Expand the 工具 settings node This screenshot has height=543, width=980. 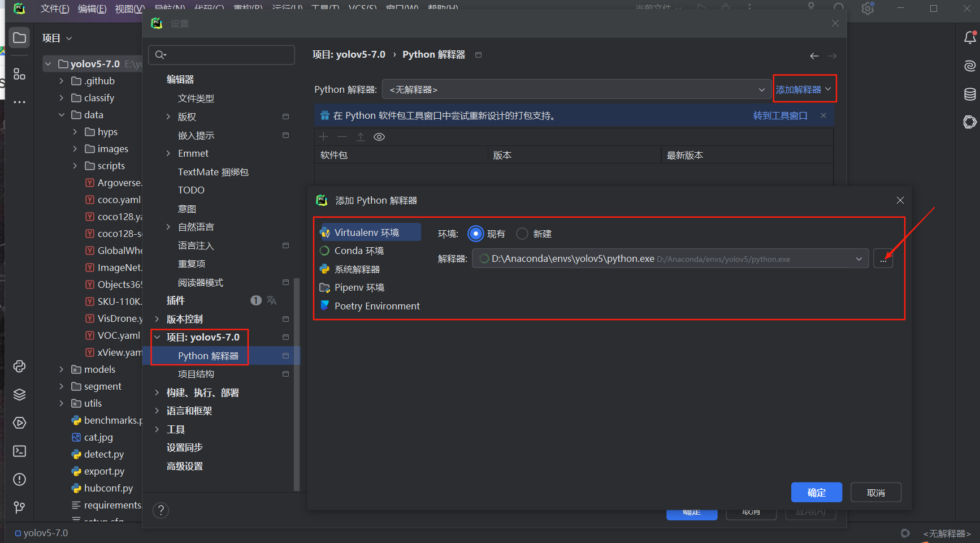click(157, 429)
